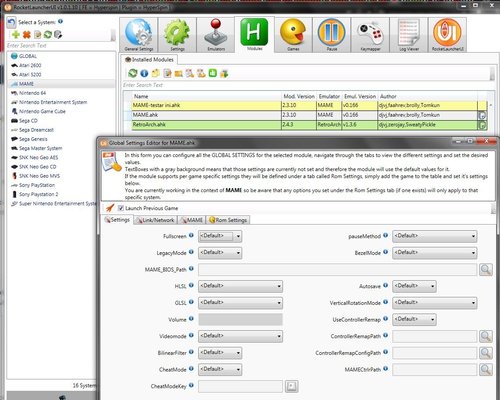
Task: Open the VerticalRotationMode dropdown
Action: coord(435,303)
